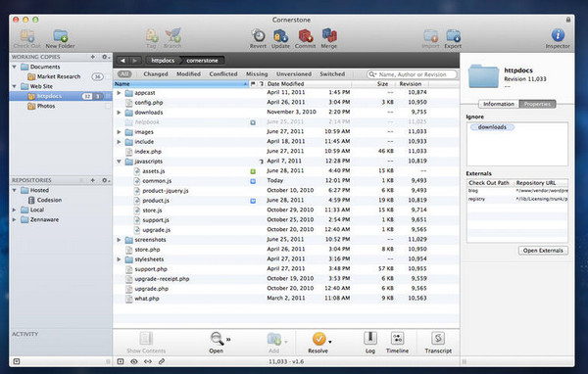Navigate forward with the right arrow
588x374 pixels.
[134, 61]
